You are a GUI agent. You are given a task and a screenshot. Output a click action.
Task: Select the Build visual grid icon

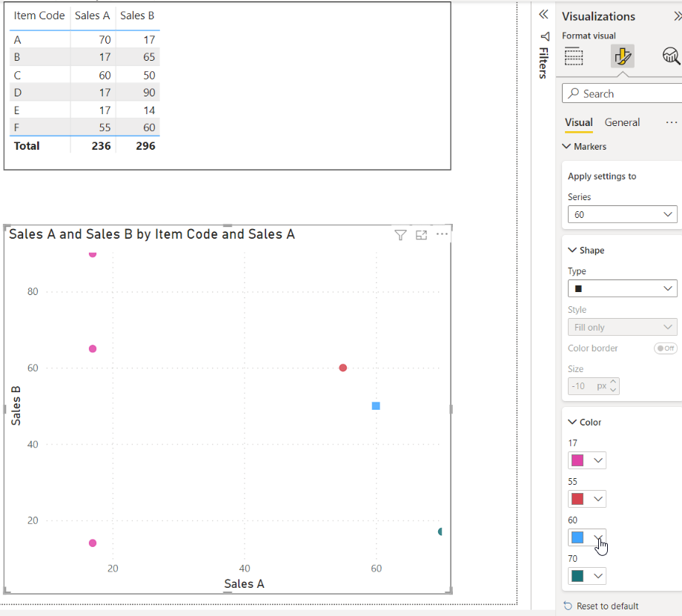pyautogui.click(x=574, y=56)
